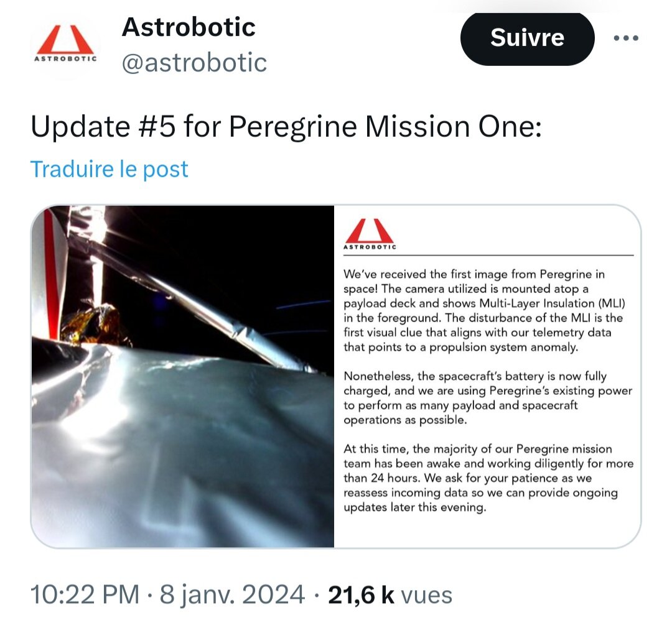Select the Update #5 Peregrine Mission One text
Screen dimensions: 672x628
point(286,127)
